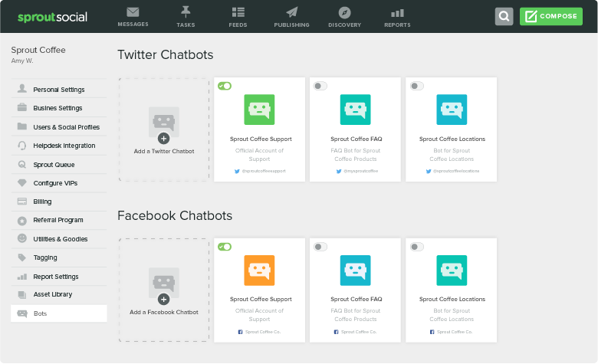
Task: Click the Tagging tag icon
Action: click(22, 257)
